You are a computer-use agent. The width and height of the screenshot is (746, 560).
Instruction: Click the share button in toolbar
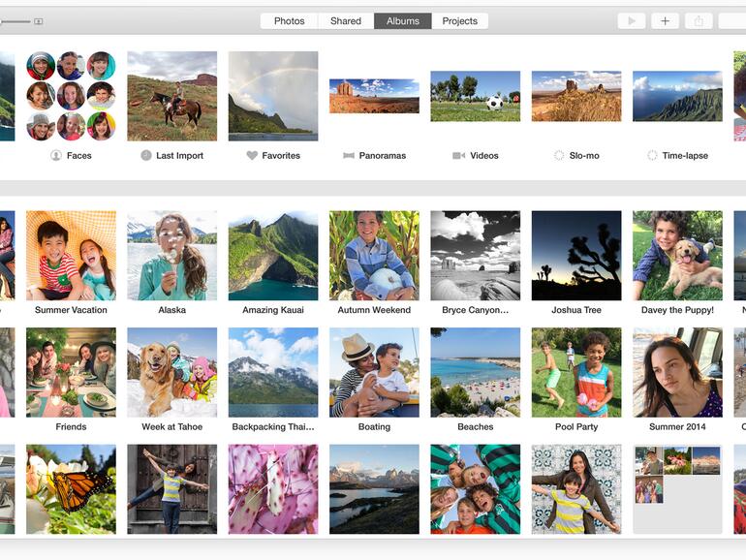point(699,21)
